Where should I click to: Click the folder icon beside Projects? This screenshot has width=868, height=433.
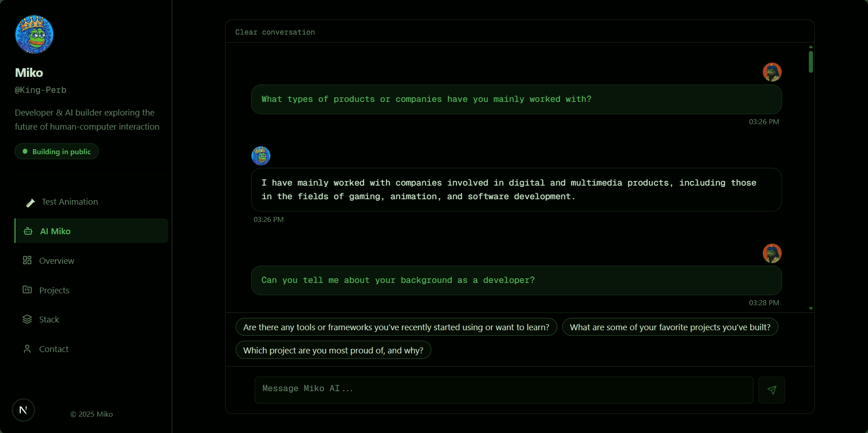[x=27, y=290]
